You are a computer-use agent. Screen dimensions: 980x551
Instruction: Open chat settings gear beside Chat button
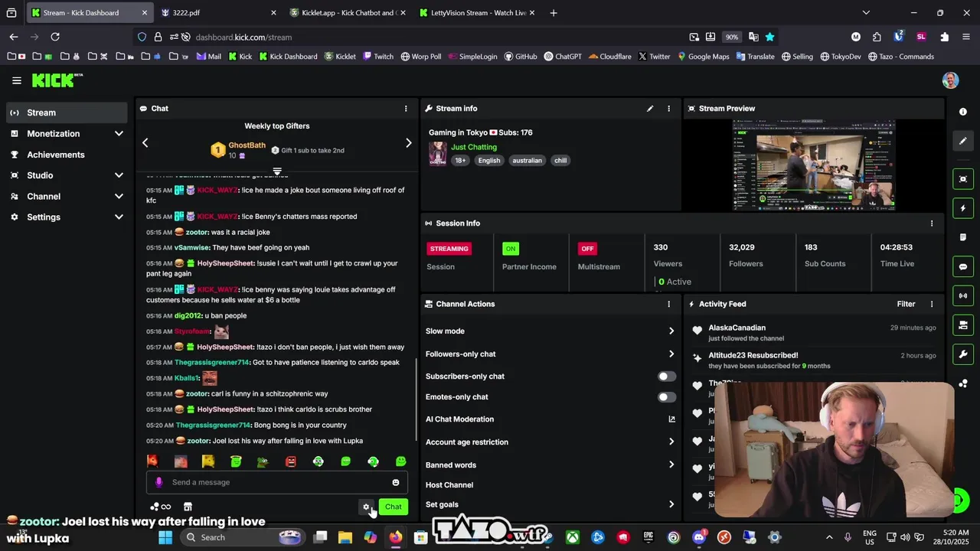tap(366, 507)
